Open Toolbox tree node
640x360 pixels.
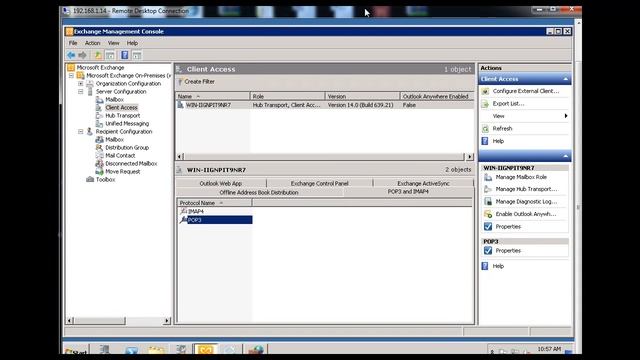pos(105,180)
